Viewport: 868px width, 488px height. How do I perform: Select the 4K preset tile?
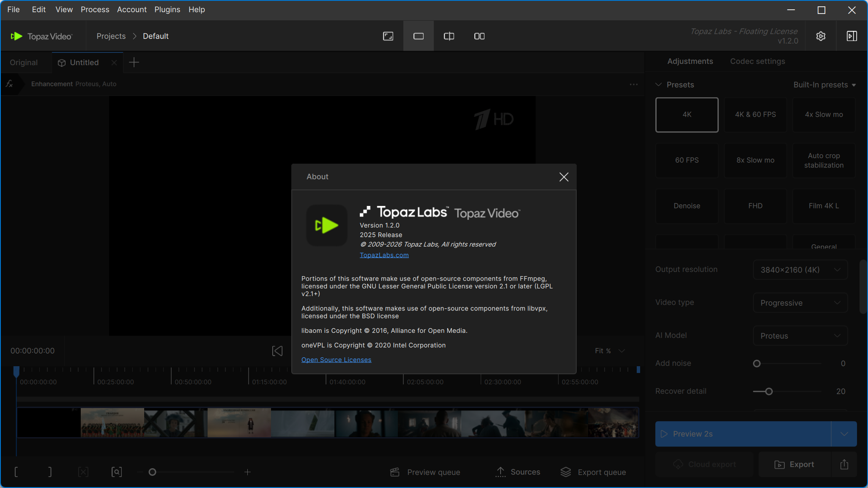point(687,115)
